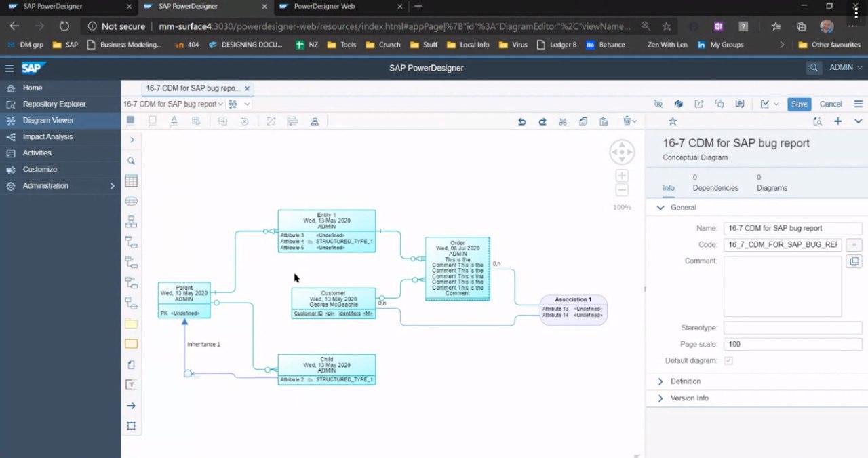Click the zoom in plus button
This screenshot has width=868, height=458.
pos(622,176)
